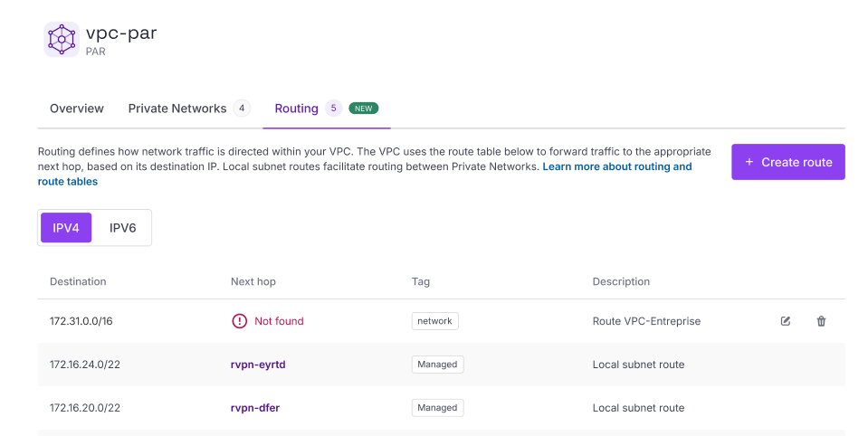The image size is (868, 436).
Task: Edit the Route VPC-Entreprise route
Action: coord(786,321)
